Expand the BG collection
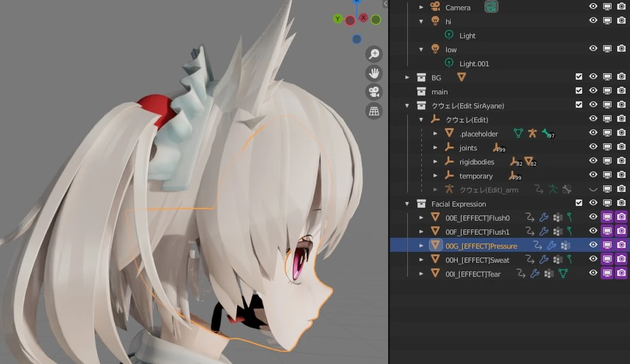Screen dimensions: 630x364 (x=407, y=77)
